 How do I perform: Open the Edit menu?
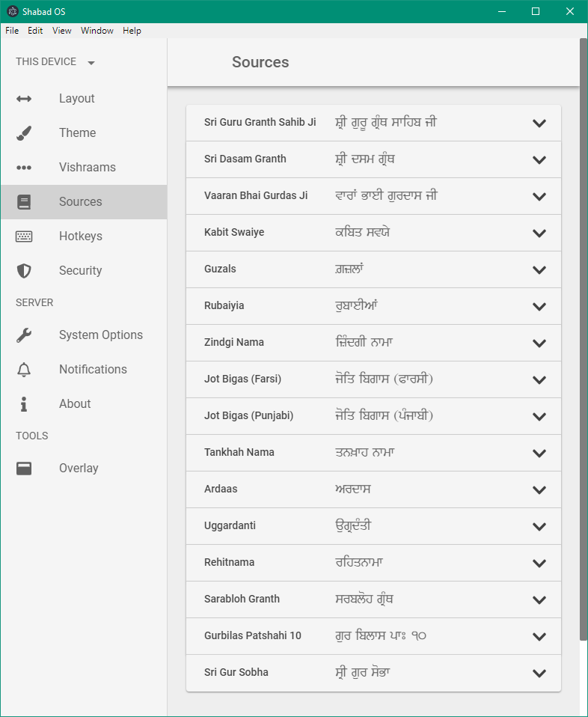35,31
